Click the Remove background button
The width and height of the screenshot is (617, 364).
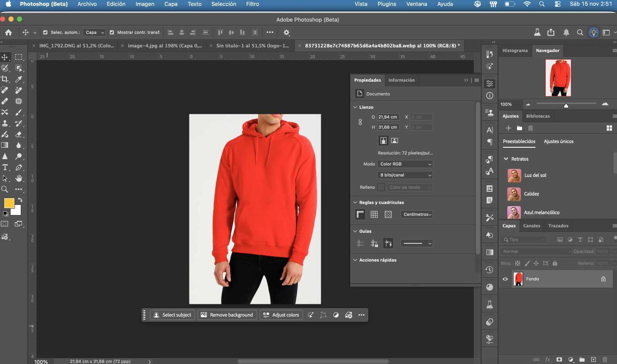click(227, 315)
